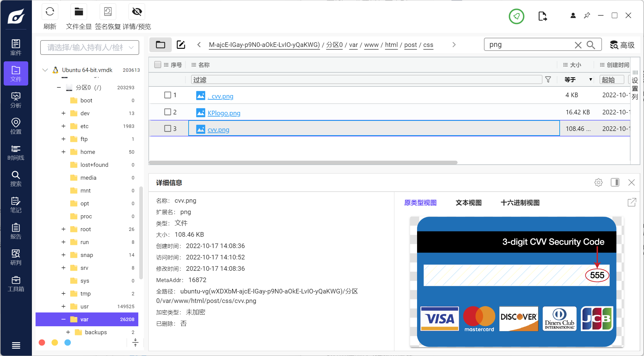Open the 持有人 selection dropdown

point(90,48)
